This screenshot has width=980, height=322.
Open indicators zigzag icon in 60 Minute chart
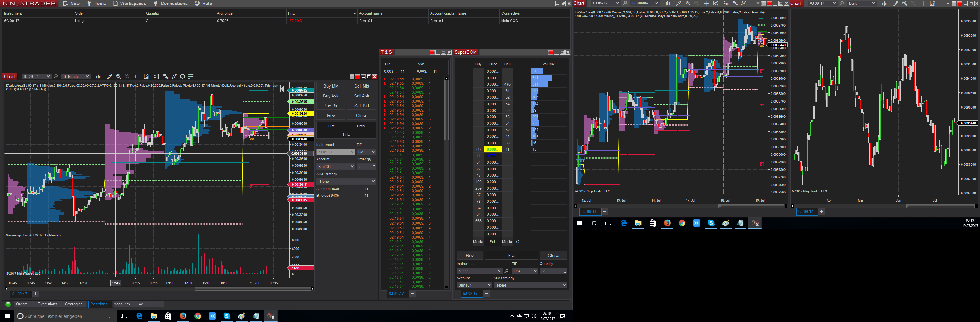[743, 3]
